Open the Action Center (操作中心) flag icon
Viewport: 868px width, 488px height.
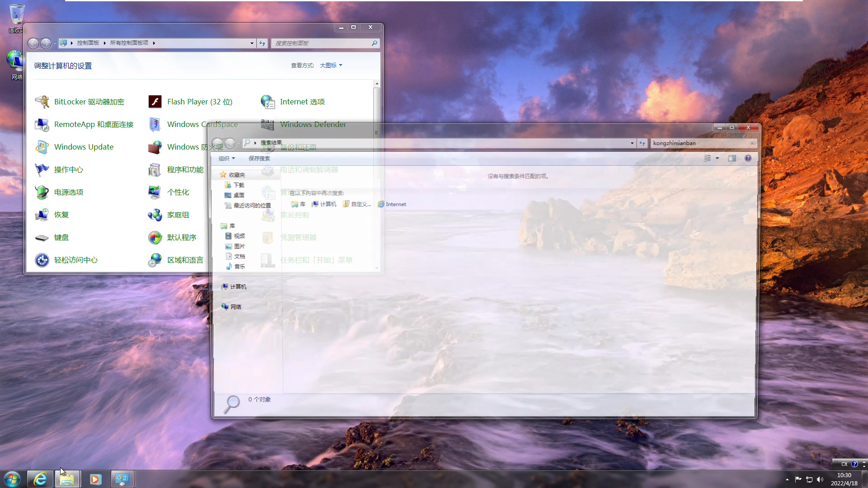42,169
